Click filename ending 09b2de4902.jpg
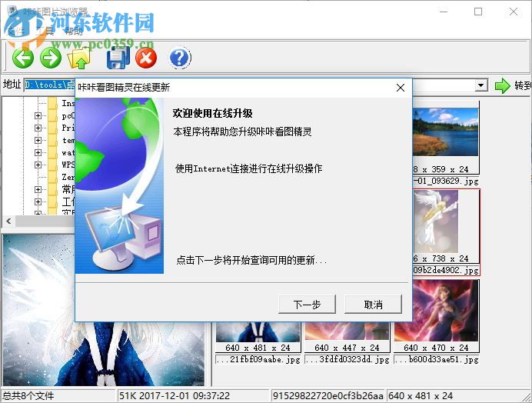Image resolution: width=532 pixels, height=403 pixels. pos(446,270)
